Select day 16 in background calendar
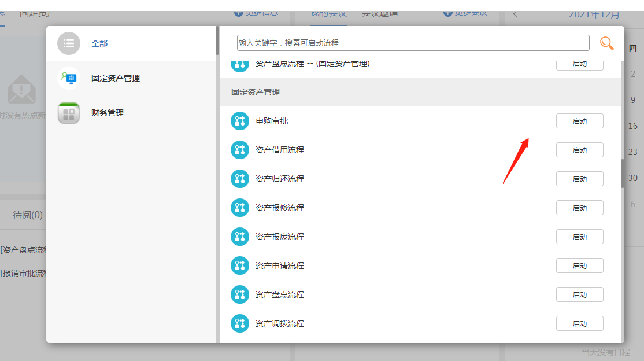The width and height of the screenshot is (644, 361). 633,126
